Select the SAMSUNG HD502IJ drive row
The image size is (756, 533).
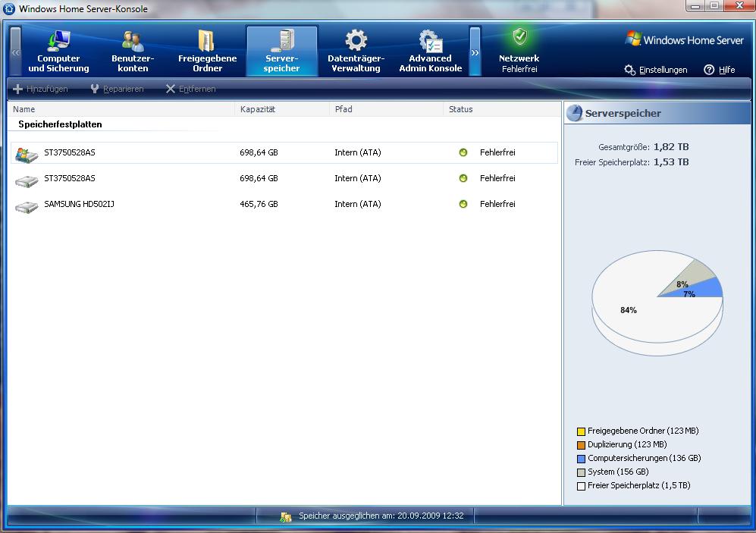(x=79, y=204)
